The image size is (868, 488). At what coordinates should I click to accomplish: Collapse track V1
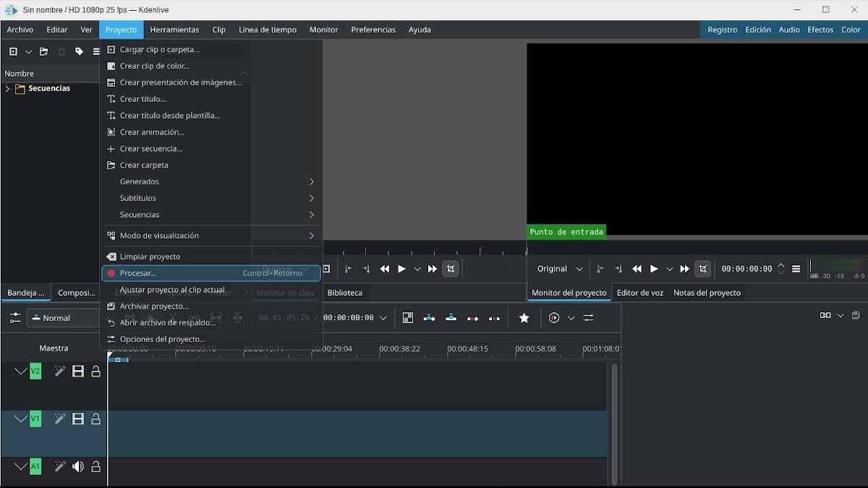(x=20, y=419)
